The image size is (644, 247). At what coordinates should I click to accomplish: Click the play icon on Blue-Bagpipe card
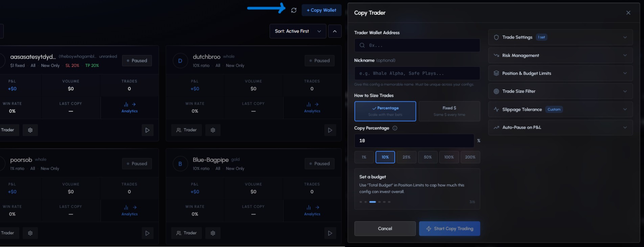click(x=330, y=233)
